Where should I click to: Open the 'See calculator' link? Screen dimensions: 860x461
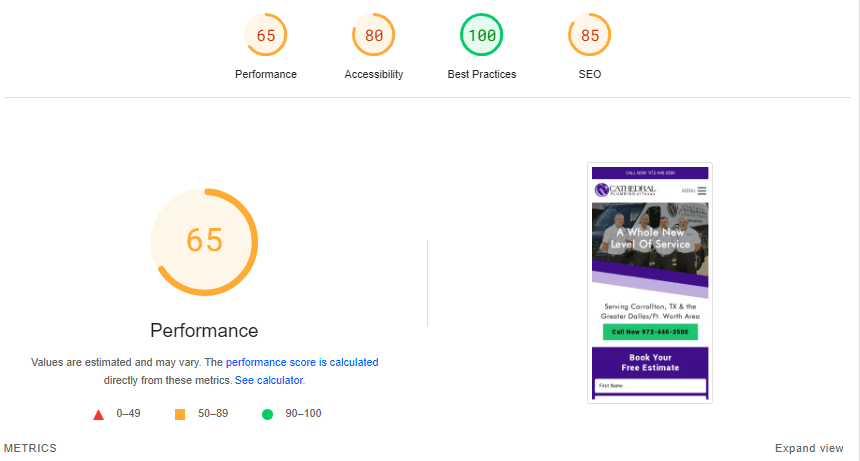click(x=269, y=380)
